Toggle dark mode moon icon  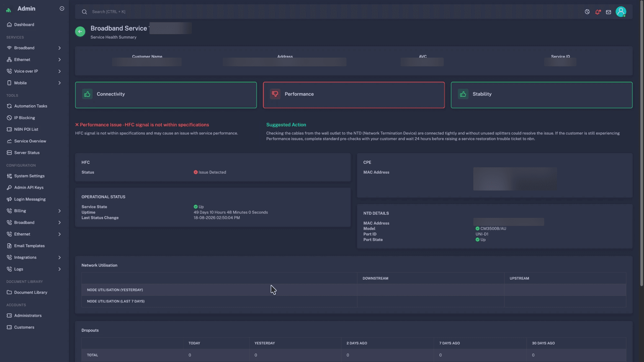(587, 12)
